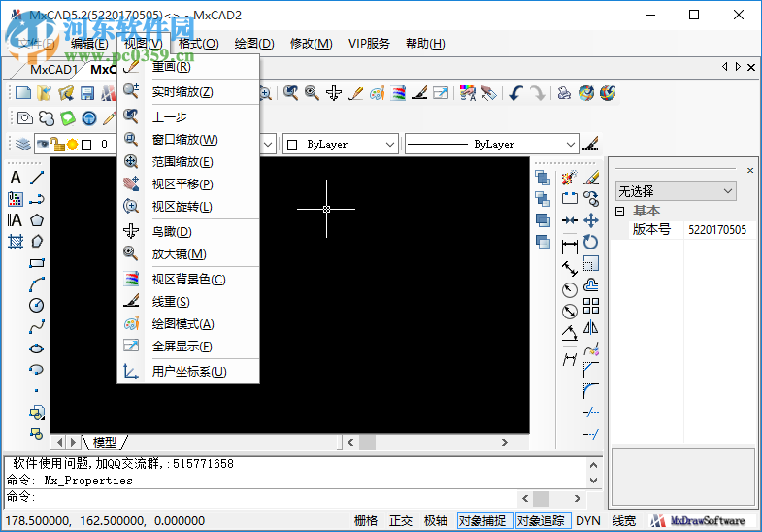Choose 实时缩放(Z) menu item
The height and width of the screenshot is (532, 762).
pyautogui.click(x=188, y=92)
